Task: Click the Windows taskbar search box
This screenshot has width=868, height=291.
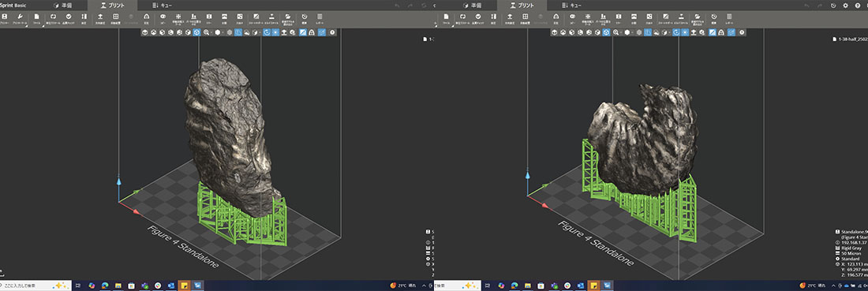Action: coord(36,285)
